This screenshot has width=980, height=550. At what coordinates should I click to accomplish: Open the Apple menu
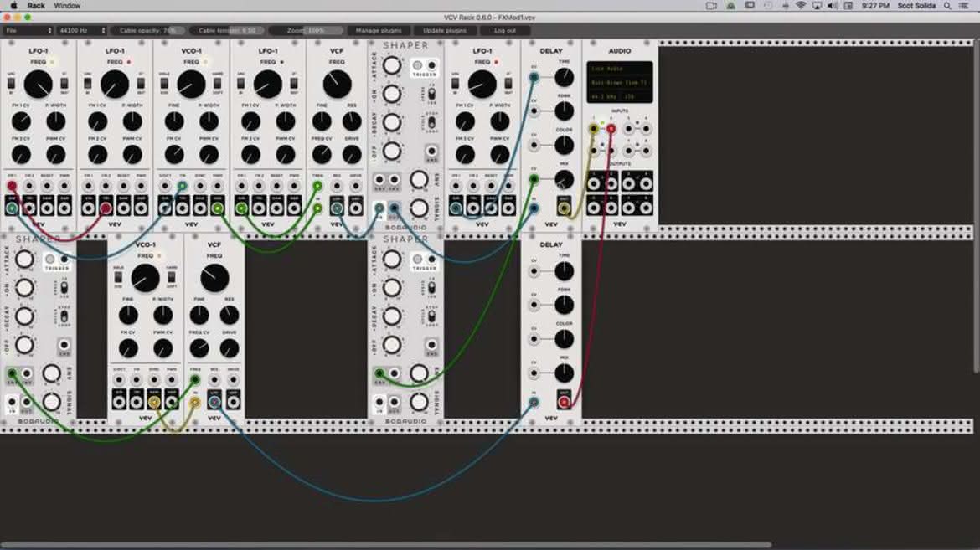pyautogui.click(x=13, y=6)
